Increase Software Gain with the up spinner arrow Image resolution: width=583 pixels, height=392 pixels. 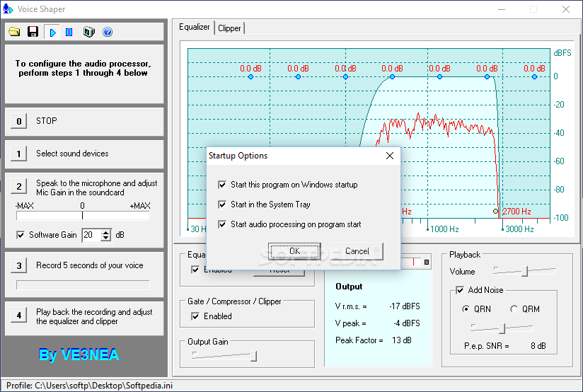pyautogui.click(x=106, y=232)
